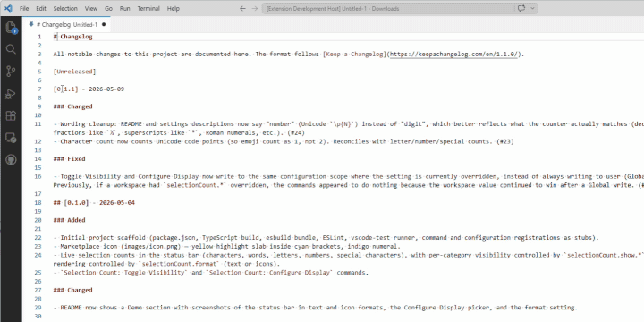Click the VS Code logo in title bar

click(x=8, y=8)
